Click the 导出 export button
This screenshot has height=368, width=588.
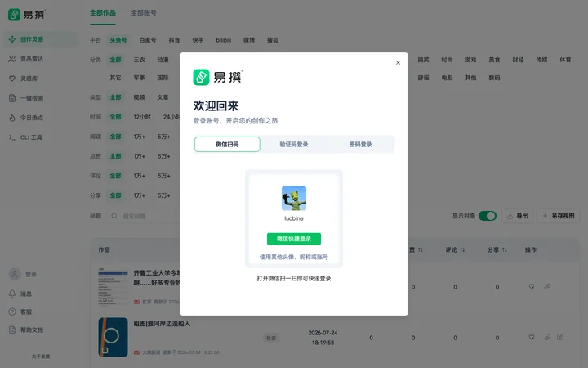point(517,216)
